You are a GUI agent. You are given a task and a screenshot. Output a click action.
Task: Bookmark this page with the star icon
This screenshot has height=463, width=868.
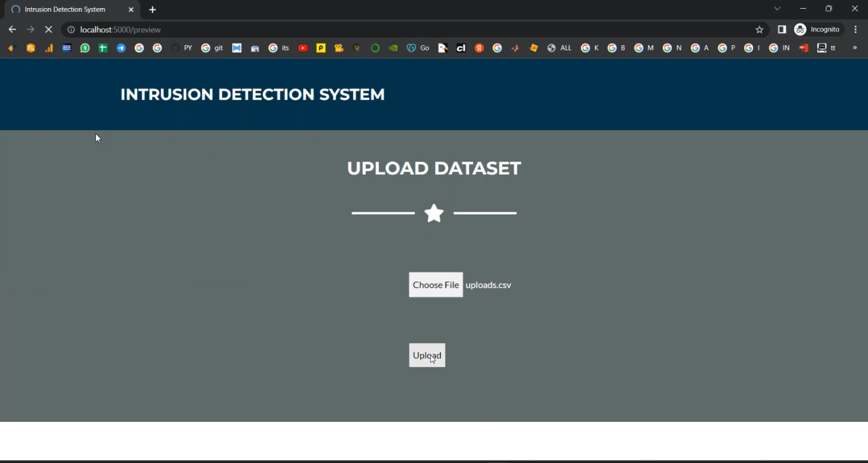coord(759,30)
